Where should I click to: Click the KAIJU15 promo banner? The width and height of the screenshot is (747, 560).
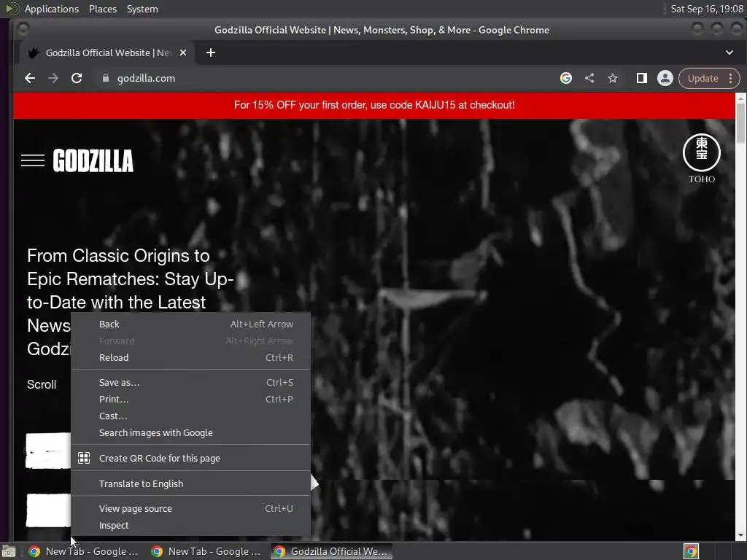(x=374, y=105)
